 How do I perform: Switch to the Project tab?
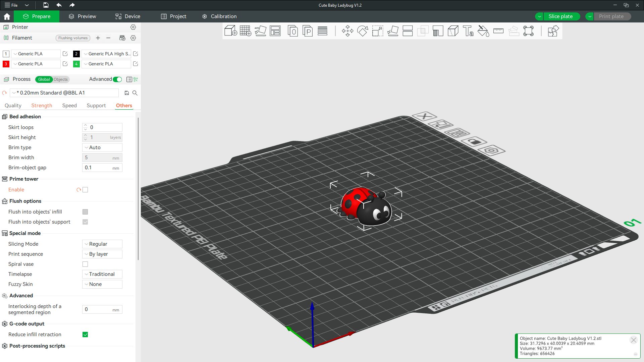pos(173,16)
